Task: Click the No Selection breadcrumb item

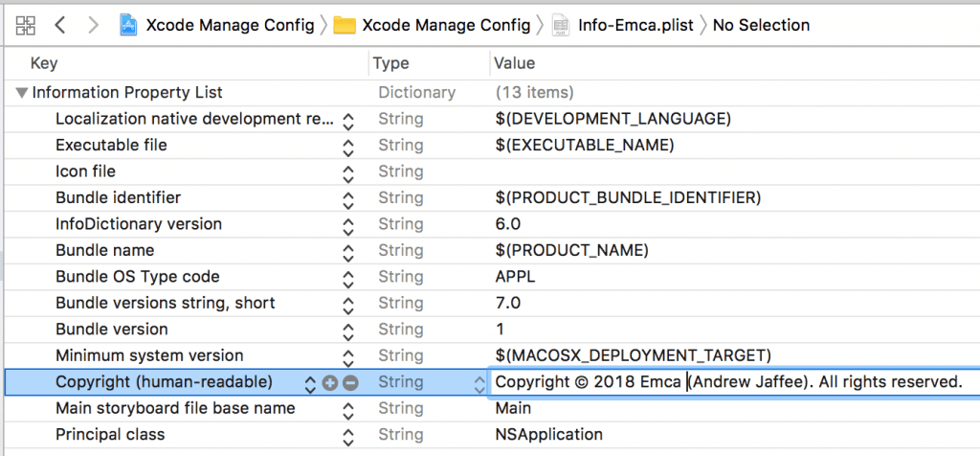Action: coord(761,25)
